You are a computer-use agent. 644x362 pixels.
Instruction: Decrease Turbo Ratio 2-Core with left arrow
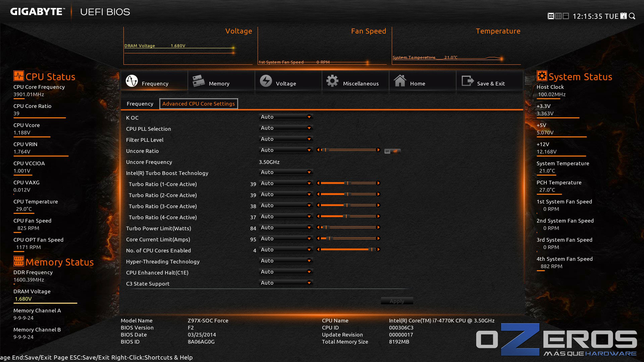click(318, 194)
